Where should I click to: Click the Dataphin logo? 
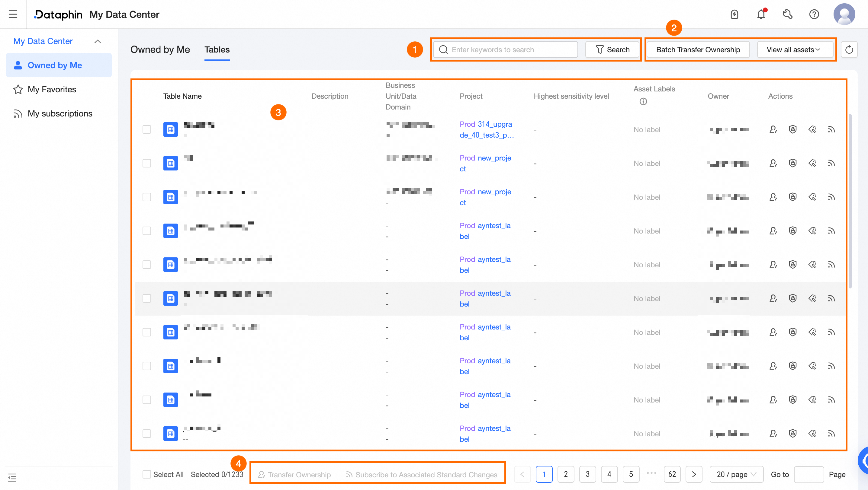coord(58,14)
